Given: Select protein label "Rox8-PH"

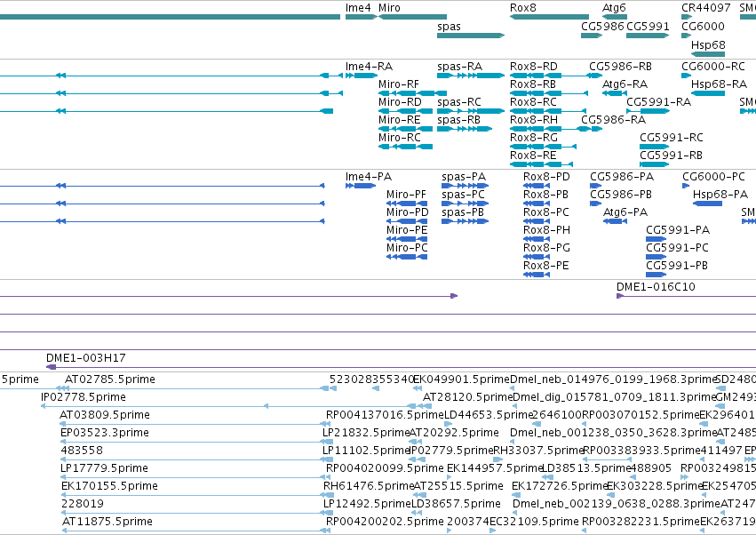Looking at the screenshot, I should pyautogui.click(x=546, y=230).
